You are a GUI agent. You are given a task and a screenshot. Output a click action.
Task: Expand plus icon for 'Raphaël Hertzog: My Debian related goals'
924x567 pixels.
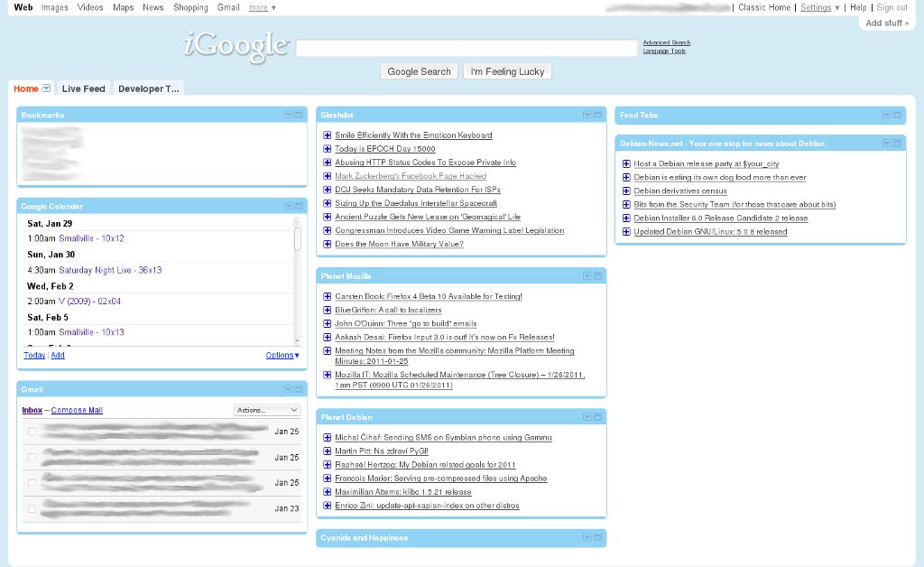click(x=327, y=464)
